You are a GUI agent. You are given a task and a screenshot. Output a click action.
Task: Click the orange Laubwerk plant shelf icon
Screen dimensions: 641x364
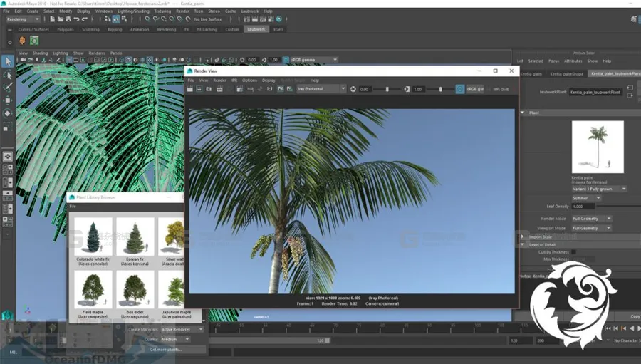coord(22,41)
